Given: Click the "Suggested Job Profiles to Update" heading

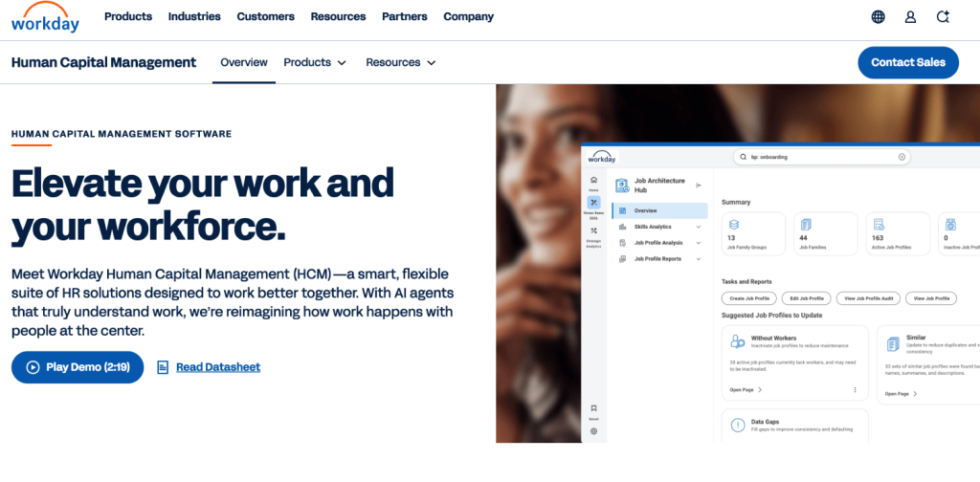Looking at the screenshot, I should [772, 316].
